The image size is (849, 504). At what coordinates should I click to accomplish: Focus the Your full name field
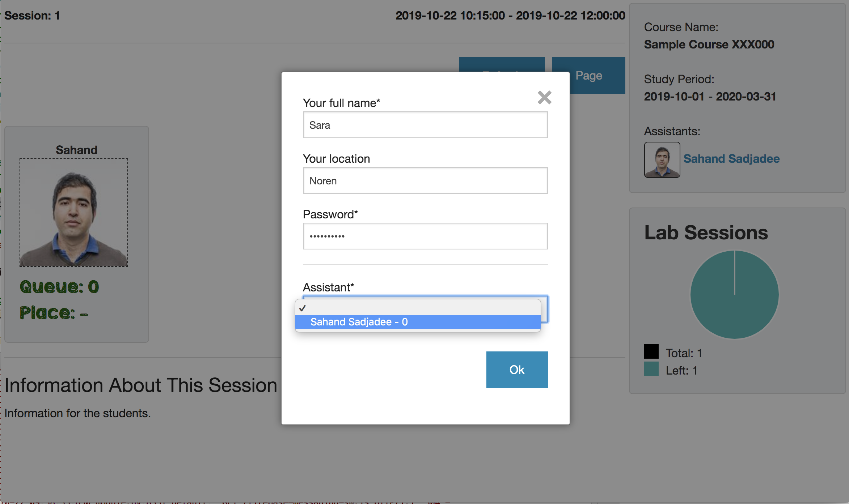click(425, 125)
